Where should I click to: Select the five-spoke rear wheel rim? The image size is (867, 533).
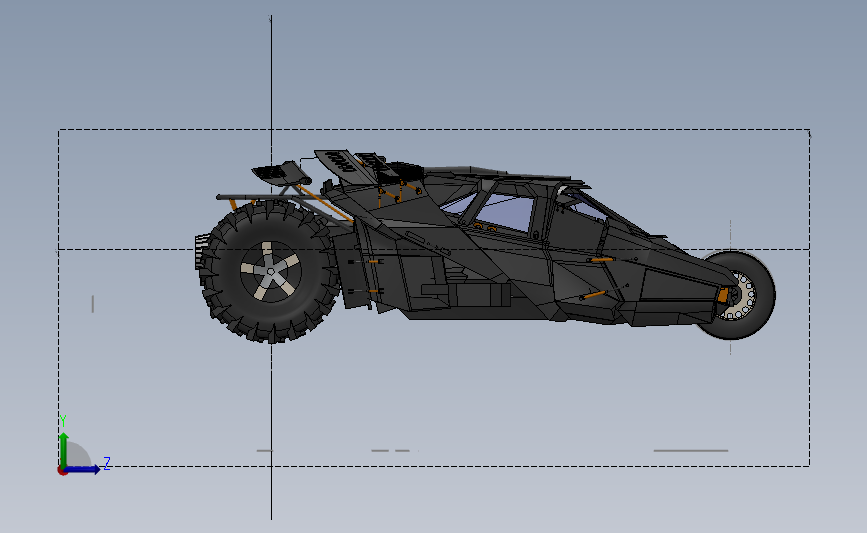coord(270,271)
